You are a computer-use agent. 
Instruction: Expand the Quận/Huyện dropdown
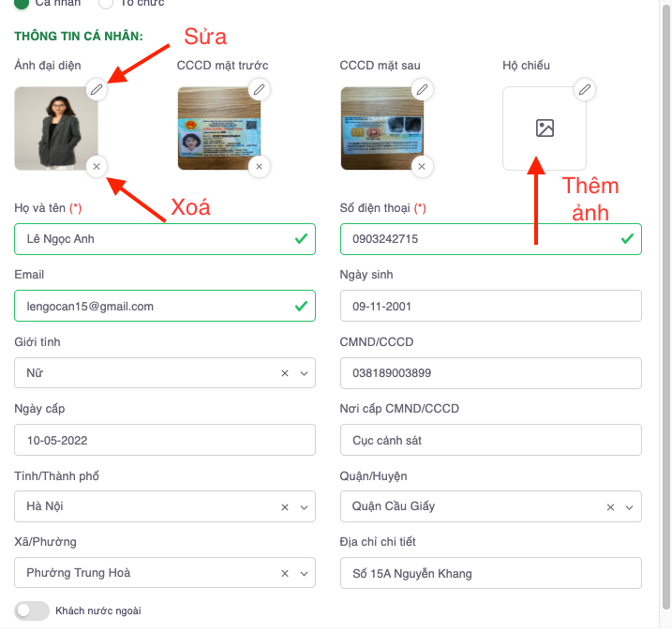click(630, 507)
